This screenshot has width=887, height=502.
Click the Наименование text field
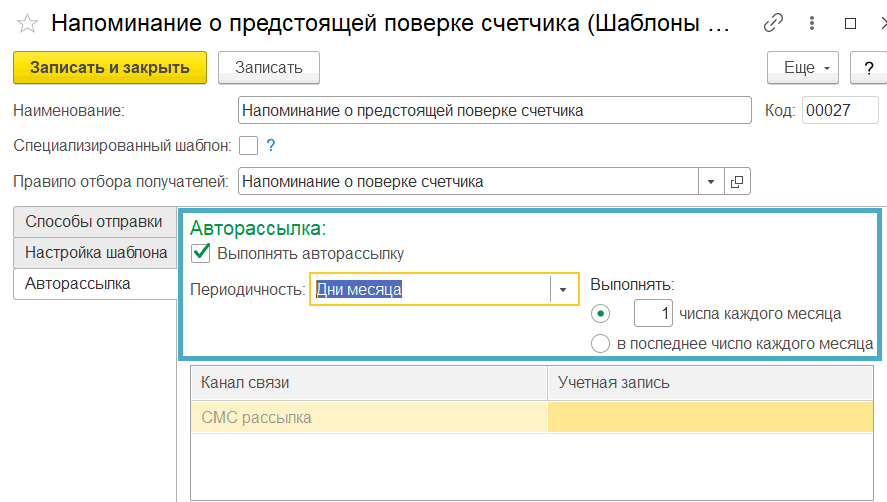[494, 110]
